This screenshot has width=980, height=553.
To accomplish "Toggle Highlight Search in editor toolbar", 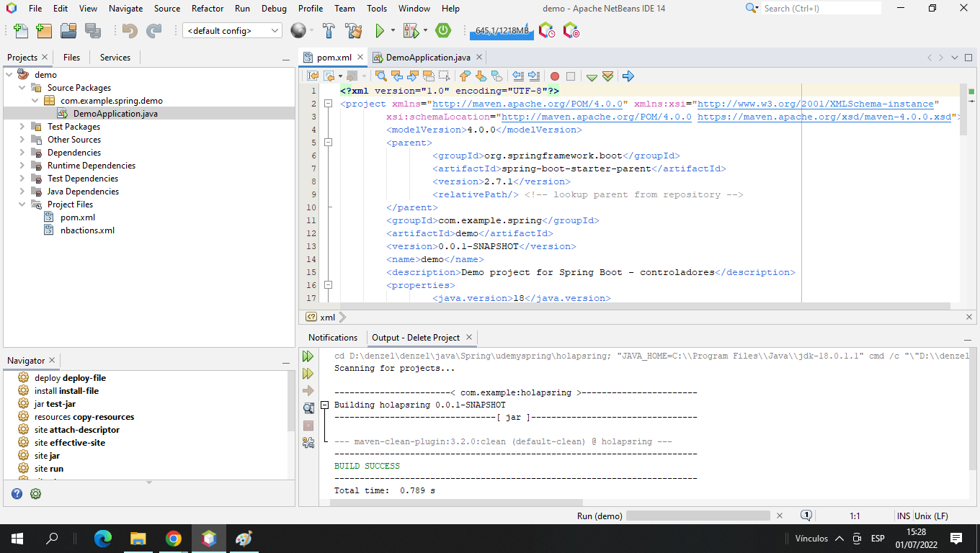I will pyautogui.click(x=429, y=76).
